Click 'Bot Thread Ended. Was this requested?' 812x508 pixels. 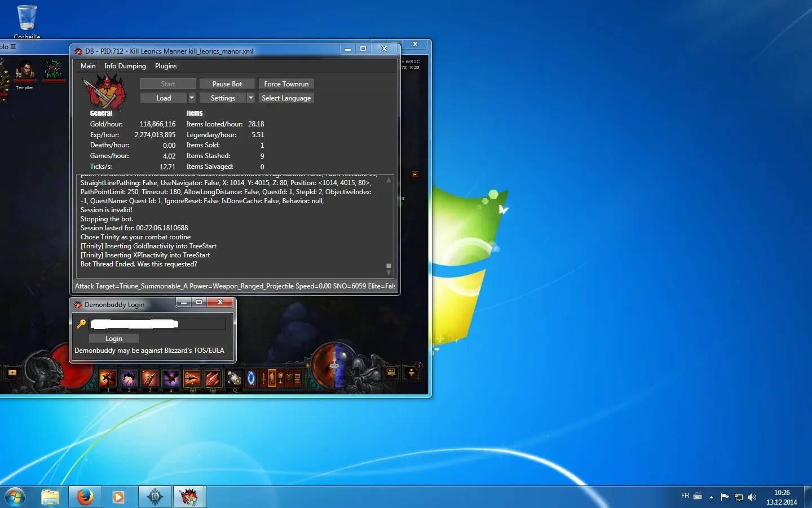point(139,264)
